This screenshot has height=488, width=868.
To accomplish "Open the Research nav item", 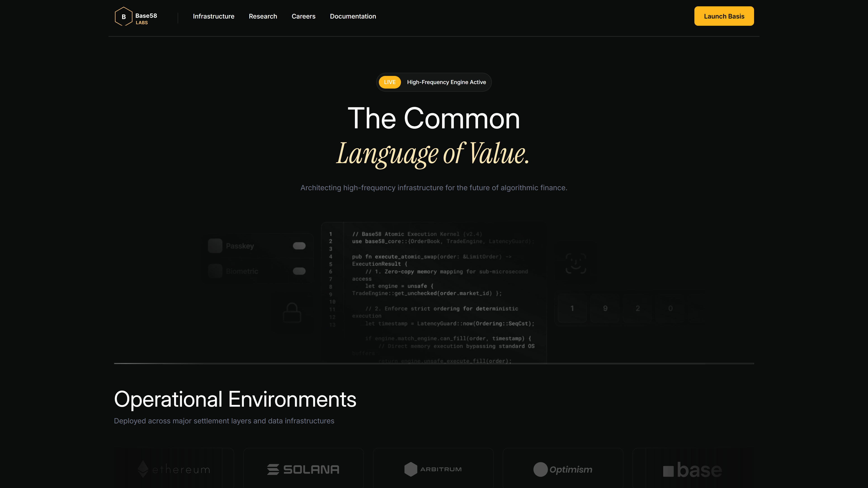I will (x=263, y=16).
